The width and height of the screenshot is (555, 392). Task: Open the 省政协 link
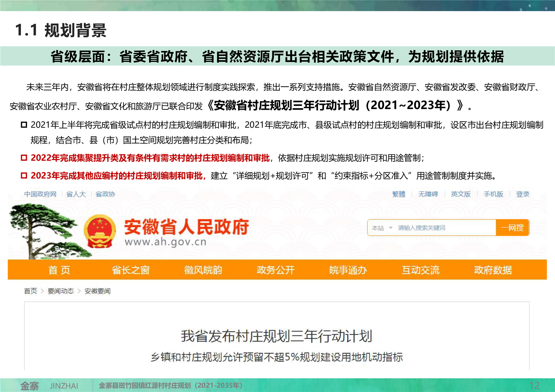click(x=105, y=194)
